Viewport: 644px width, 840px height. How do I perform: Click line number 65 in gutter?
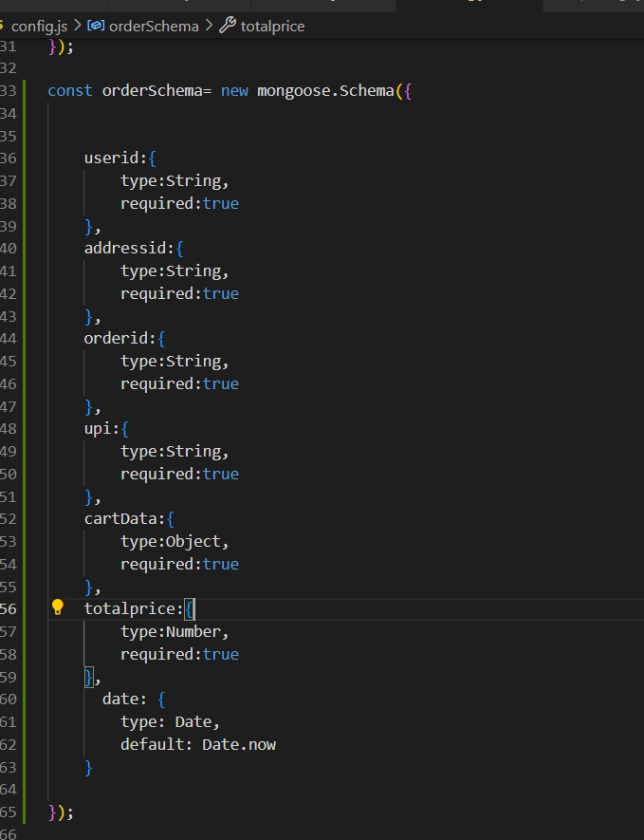pos(8,812)
